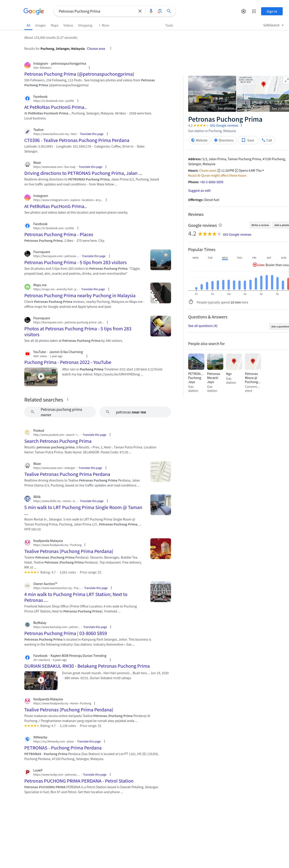Open options for Tealive CT0396 result
Image resolution: width=289 pixels, height=868 pixels.
pyautogui.click(x=107, y=134)
